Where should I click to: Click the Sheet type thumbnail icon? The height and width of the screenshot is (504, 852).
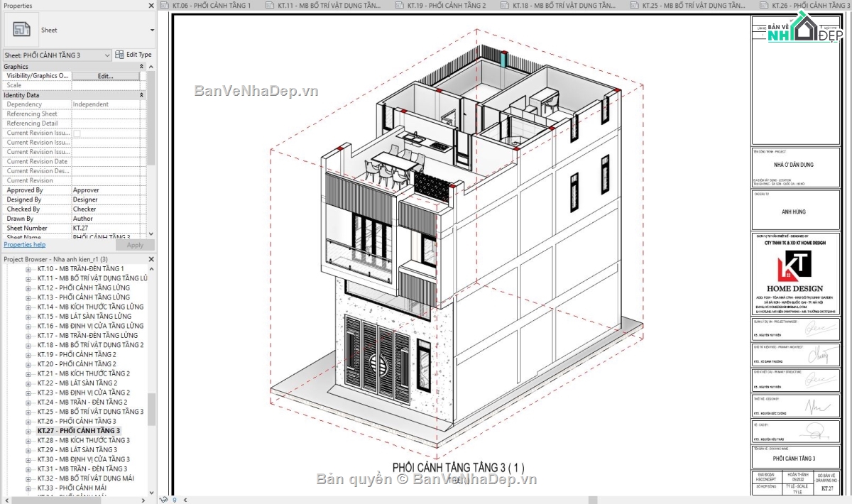22,30
